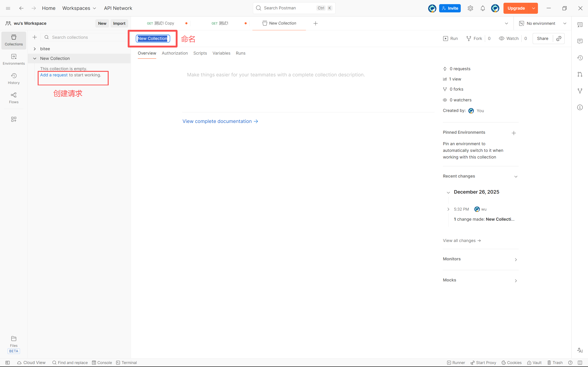
Task: Open the Flows sidebar panel
Action: pyautogui.click(x=14, y=98)
